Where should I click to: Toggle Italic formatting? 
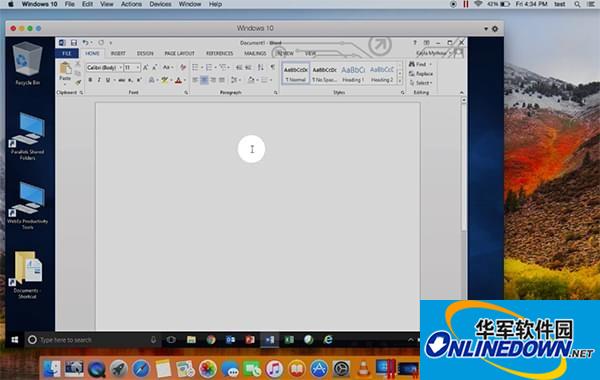pos(99,80)
